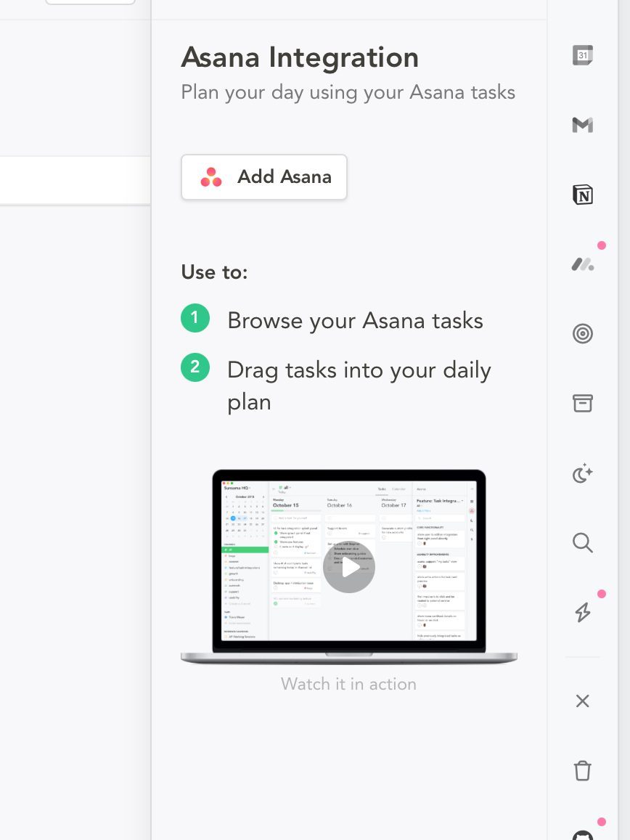Screen dimensions: 630x840
Task: Click the green step 1 badge
Action: (195, 319)
